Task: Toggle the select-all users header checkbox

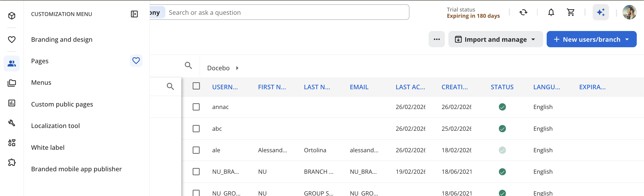Action: point(196,86)
